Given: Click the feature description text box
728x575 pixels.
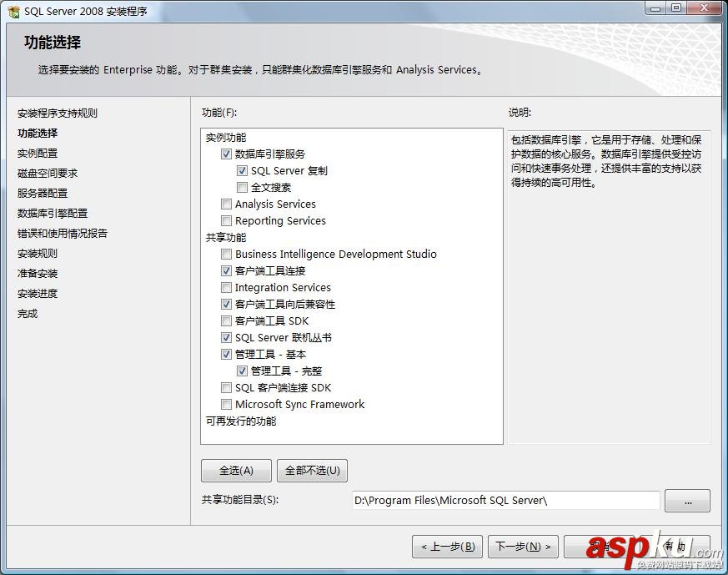Looking at the screenshot, I should pyautogui.click(x=609, y=287).
